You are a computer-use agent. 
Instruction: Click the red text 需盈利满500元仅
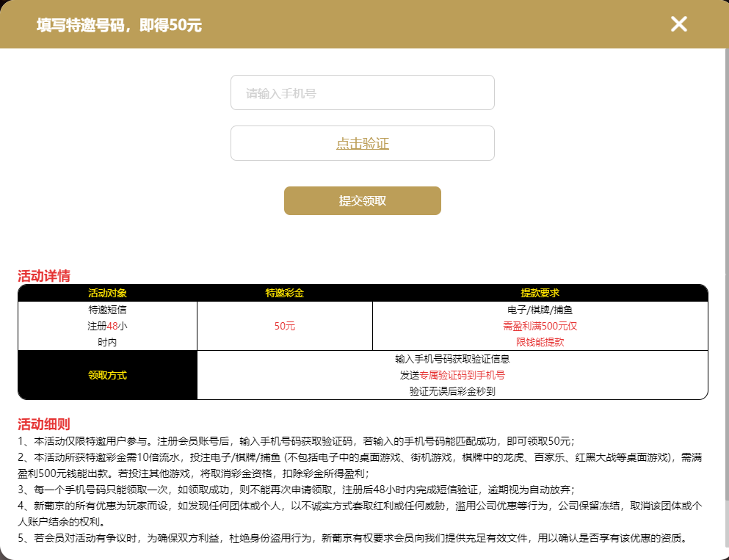(x=540, y=327)
